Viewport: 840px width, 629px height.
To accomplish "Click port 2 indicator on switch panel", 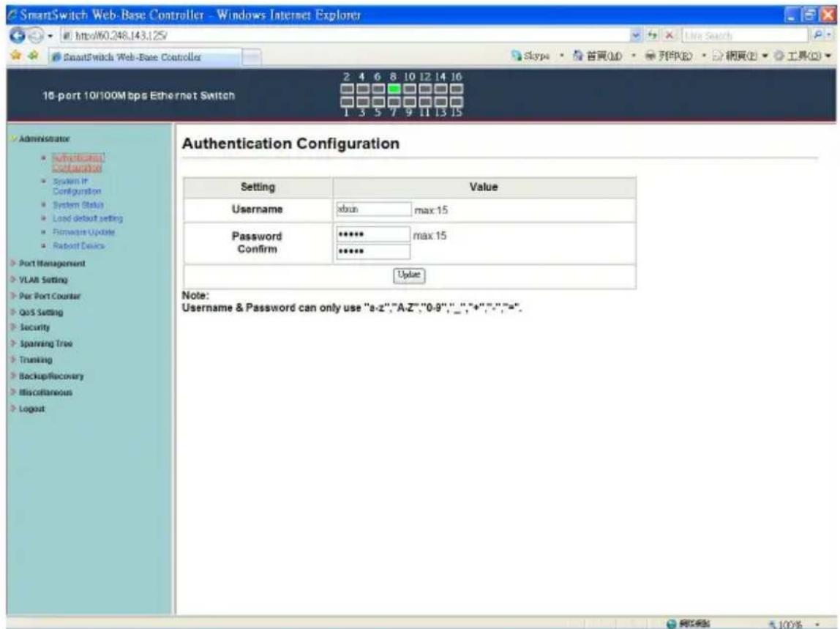I will pos(347,89).
